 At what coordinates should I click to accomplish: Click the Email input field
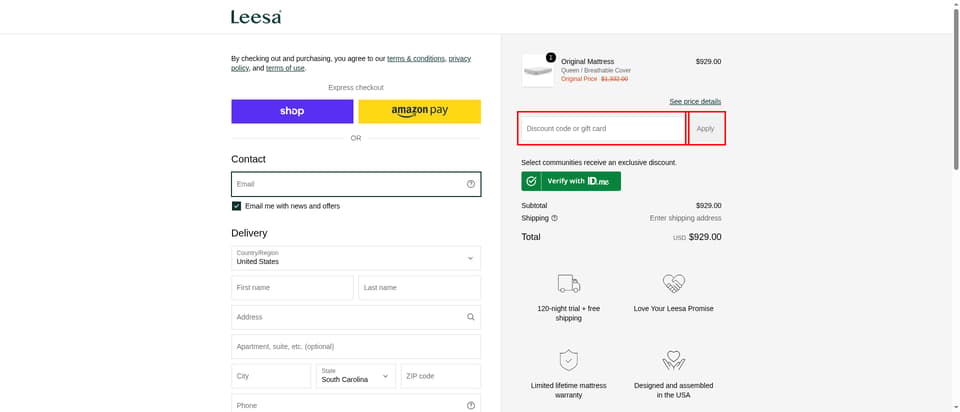(x=356, y=184)
